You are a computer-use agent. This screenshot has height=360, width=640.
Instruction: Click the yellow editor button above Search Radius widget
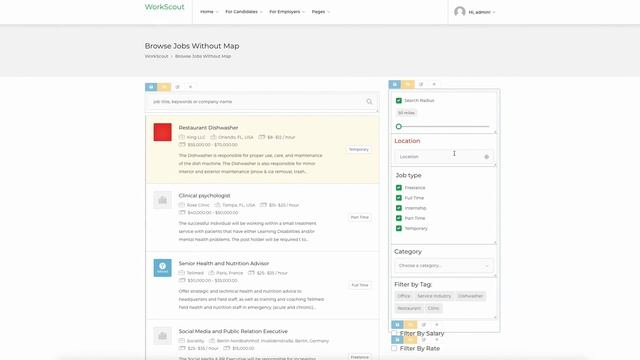click(408, 84)
